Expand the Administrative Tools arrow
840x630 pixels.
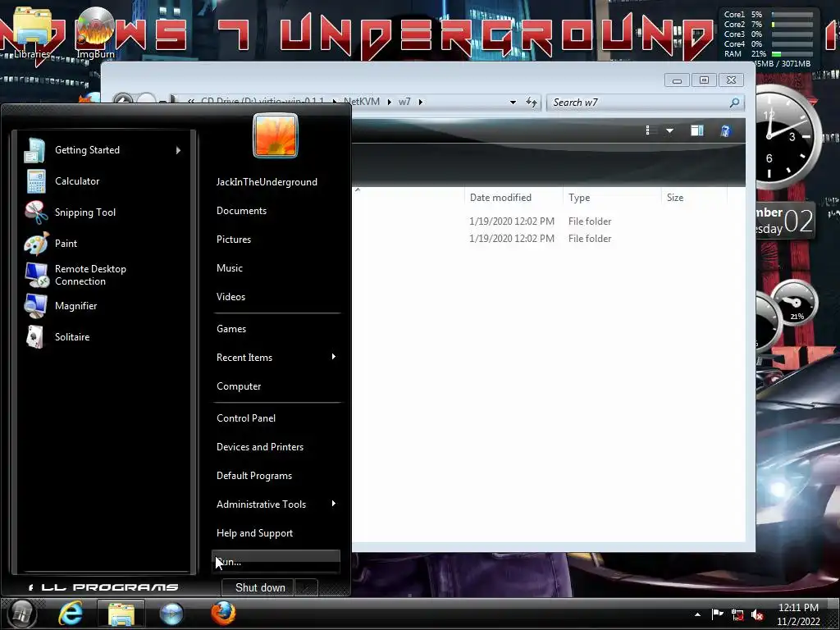[334, 504]
